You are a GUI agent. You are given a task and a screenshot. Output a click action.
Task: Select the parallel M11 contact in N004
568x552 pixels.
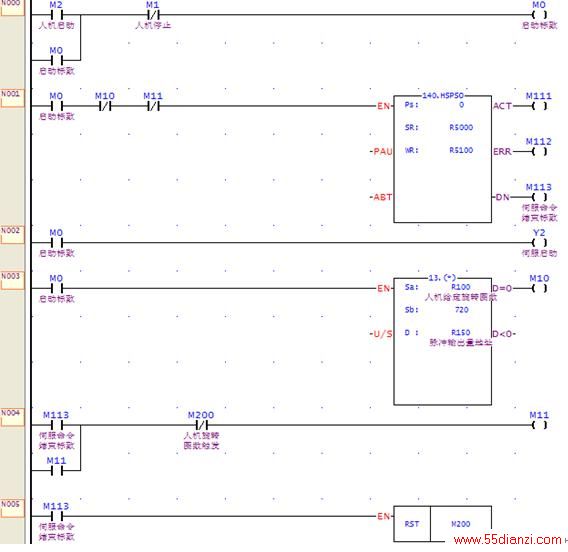(57, 471)
